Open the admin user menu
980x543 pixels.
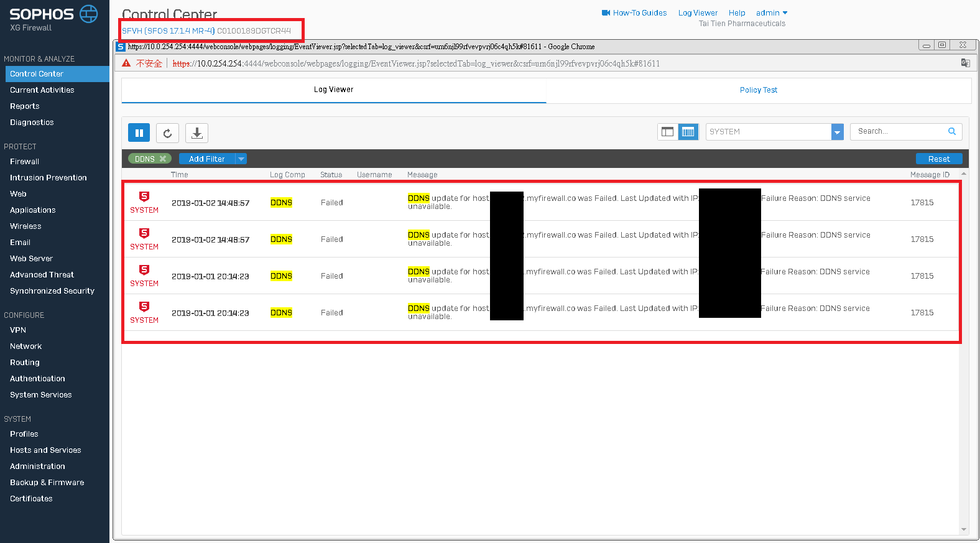[x=771, y=12]
